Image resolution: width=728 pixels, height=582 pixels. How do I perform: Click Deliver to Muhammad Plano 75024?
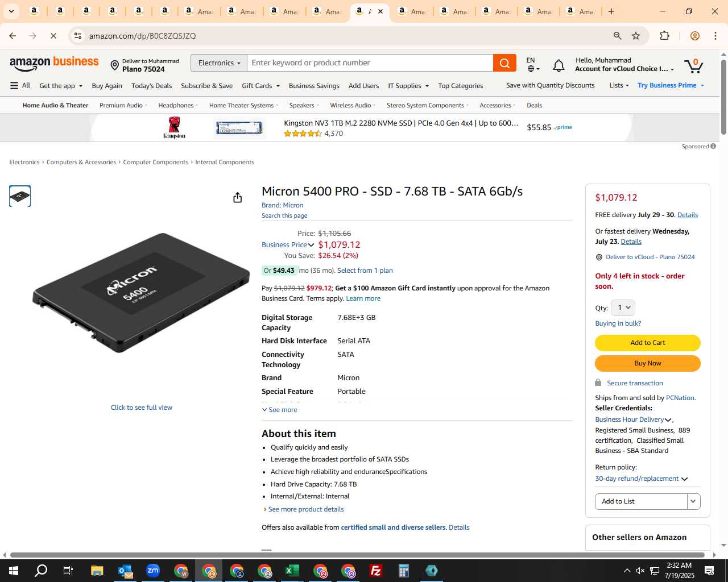point(144,65)
